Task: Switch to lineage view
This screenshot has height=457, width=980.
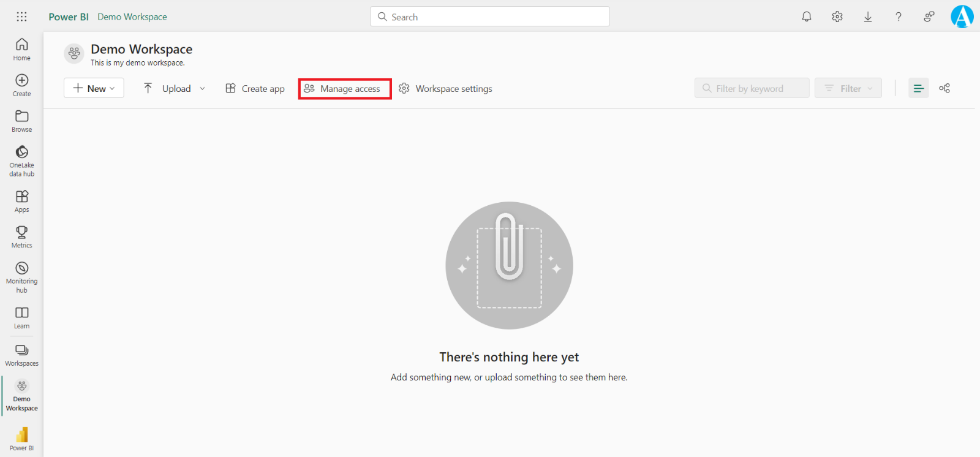Action: (x=944, y=88)
